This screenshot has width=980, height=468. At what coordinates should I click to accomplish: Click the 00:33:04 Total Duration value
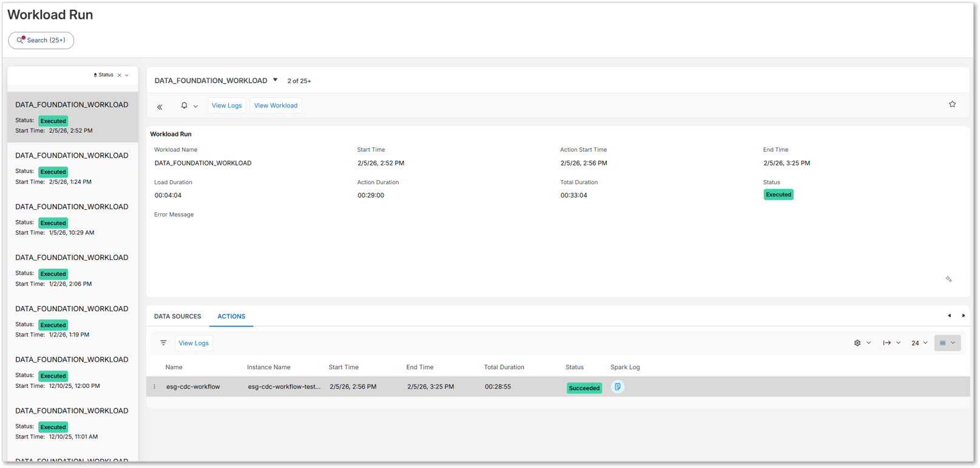pos(573,195)
